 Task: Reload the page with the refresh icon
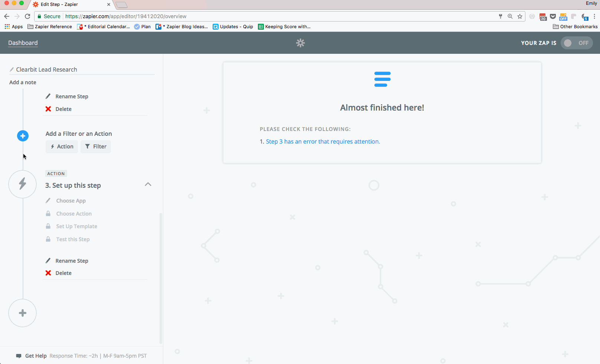[x=27, y=16]
